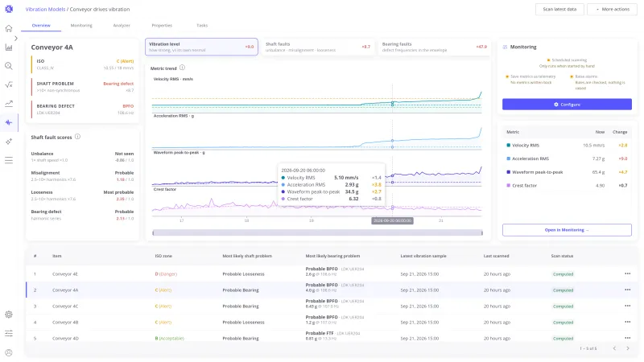Click the ISO zone column header
644x362 pixels.
(163, 256)
